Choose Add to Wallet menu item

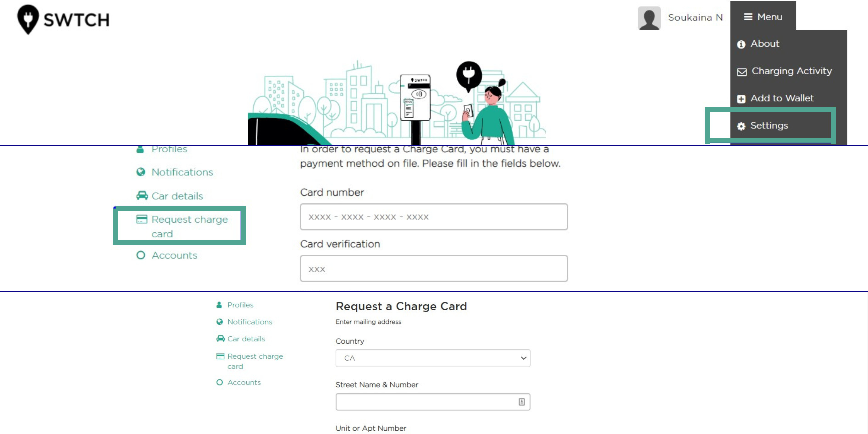point(782,98)
